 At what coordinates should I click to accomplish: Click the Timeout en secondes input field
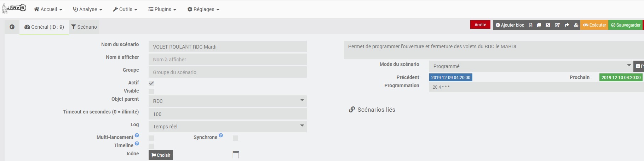tap(228, 114)
